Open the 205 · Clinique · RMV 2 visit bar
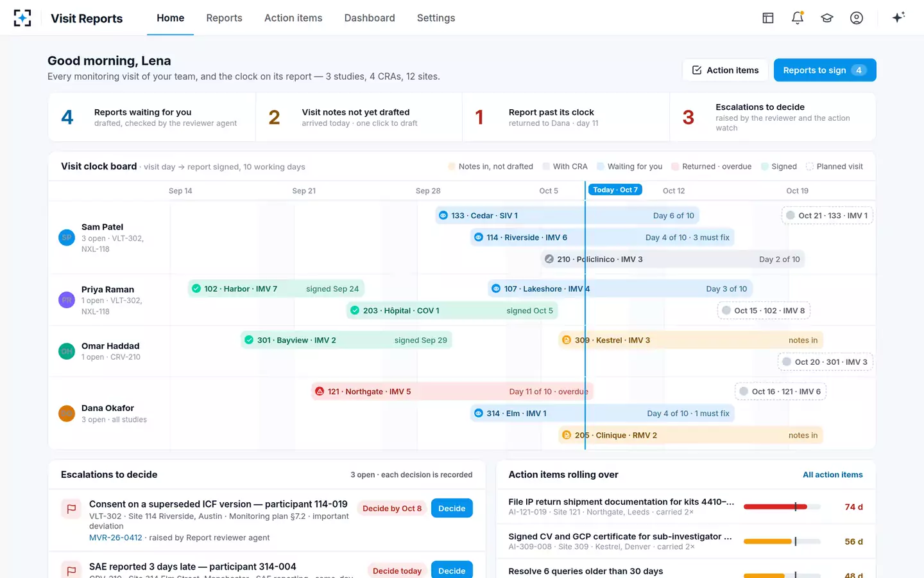 (x=690, y=435)
